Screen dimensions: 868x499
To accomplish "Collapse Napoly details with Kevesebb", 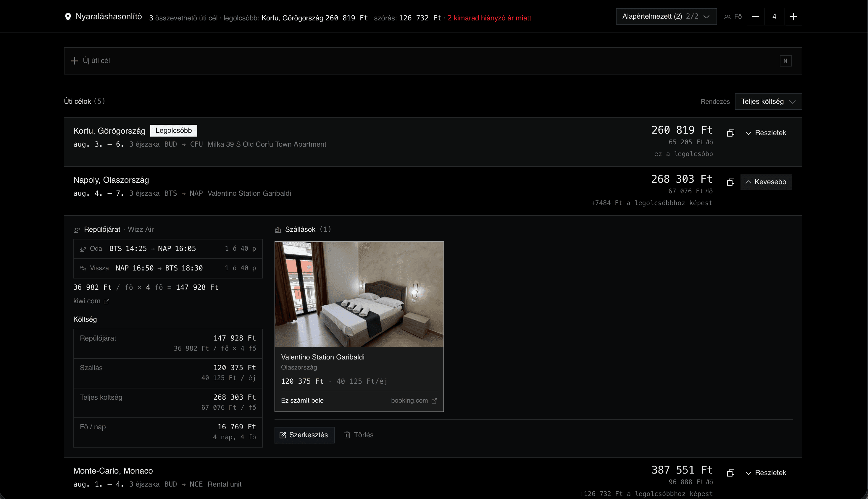I will pyautogui.click(x=766, y=182).
